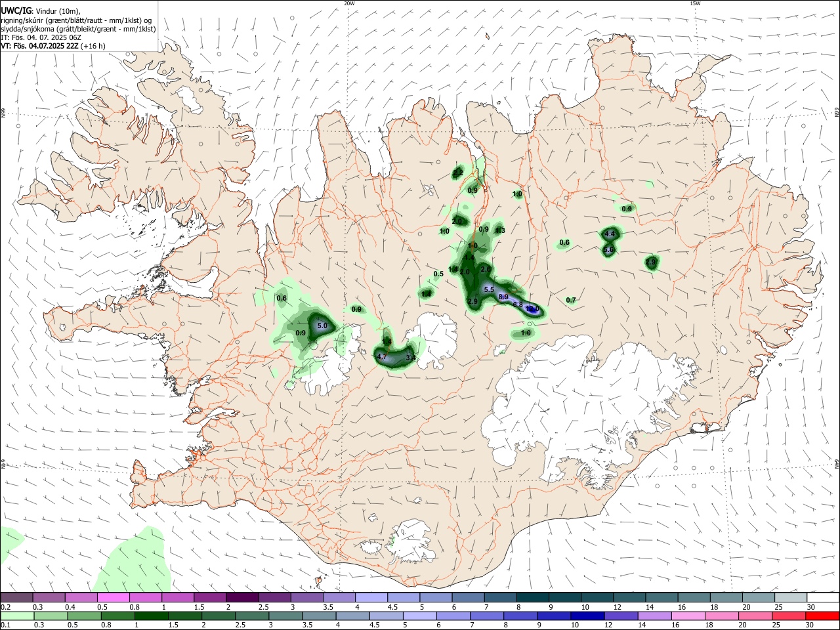Click the 12.0 precipitation value on the map

[532, 308]
